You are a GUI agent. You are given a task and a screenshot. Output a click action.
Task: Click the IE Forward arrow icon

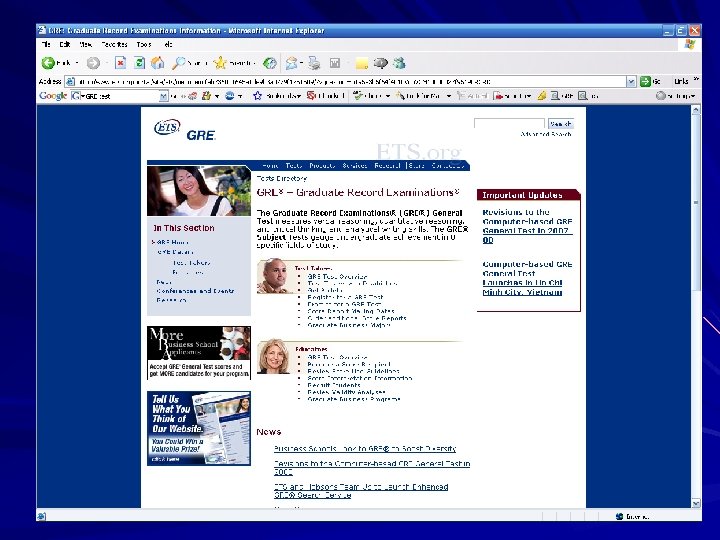tap(93, 63)
